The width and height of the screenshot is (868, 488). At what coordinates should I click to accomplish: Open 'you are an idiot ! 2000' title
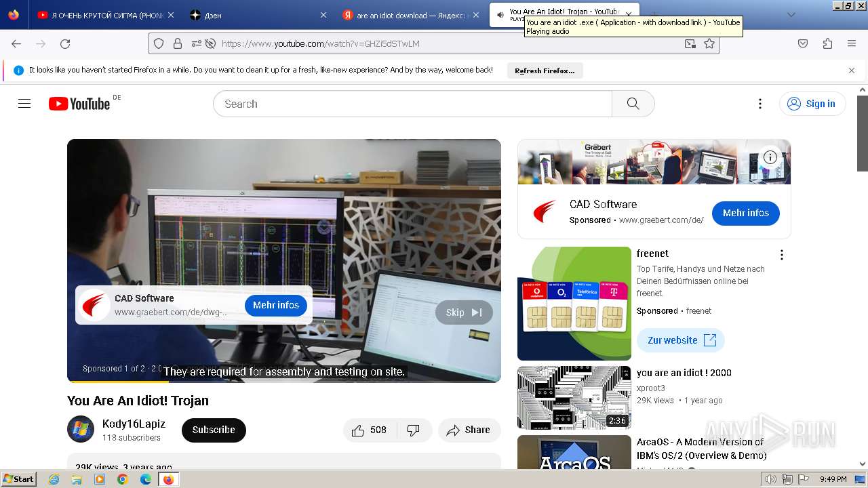pyautogui.click(x=684, y=373)
